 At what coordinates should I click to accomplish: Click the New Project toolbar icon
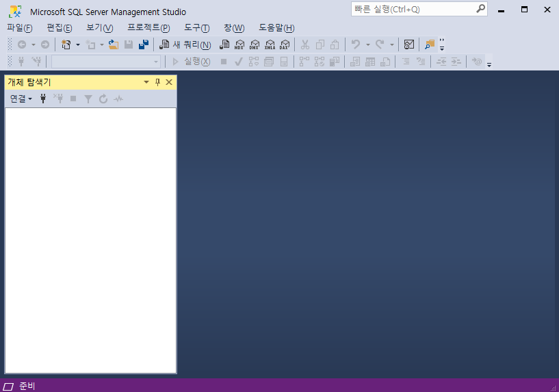(x=66, y=44)
